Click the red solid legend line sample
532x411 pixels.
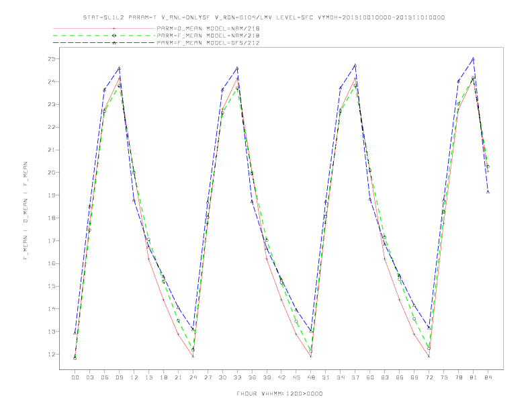point(104,28)
